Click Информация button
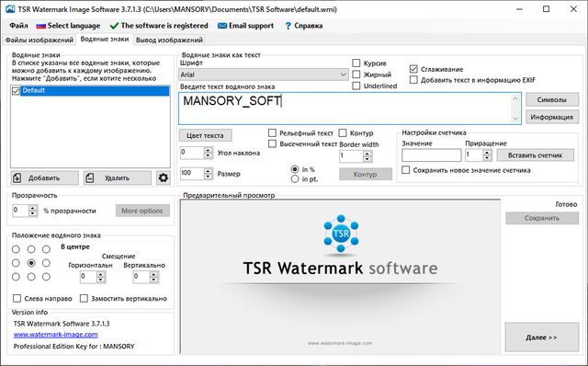Viewport: 588px width, 366px height. coord(552,117)
